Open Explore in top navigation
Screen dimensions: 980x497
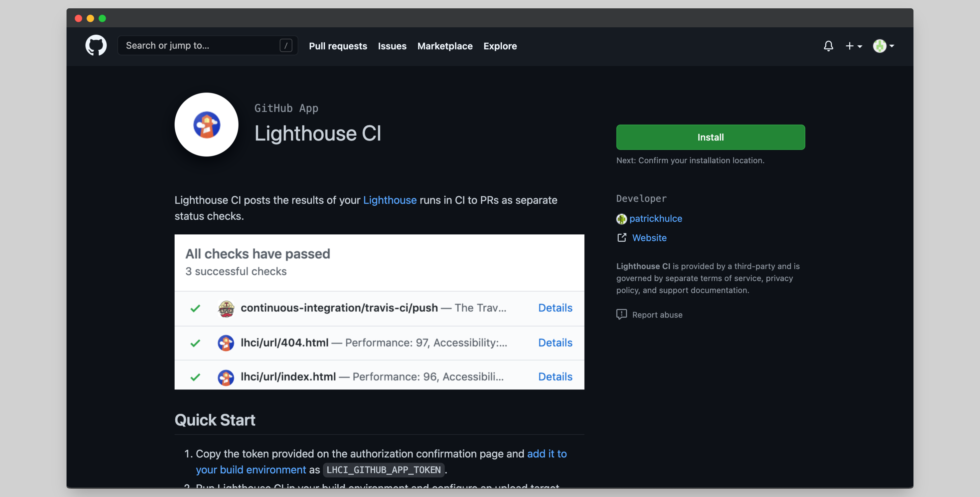coord(500,46)
